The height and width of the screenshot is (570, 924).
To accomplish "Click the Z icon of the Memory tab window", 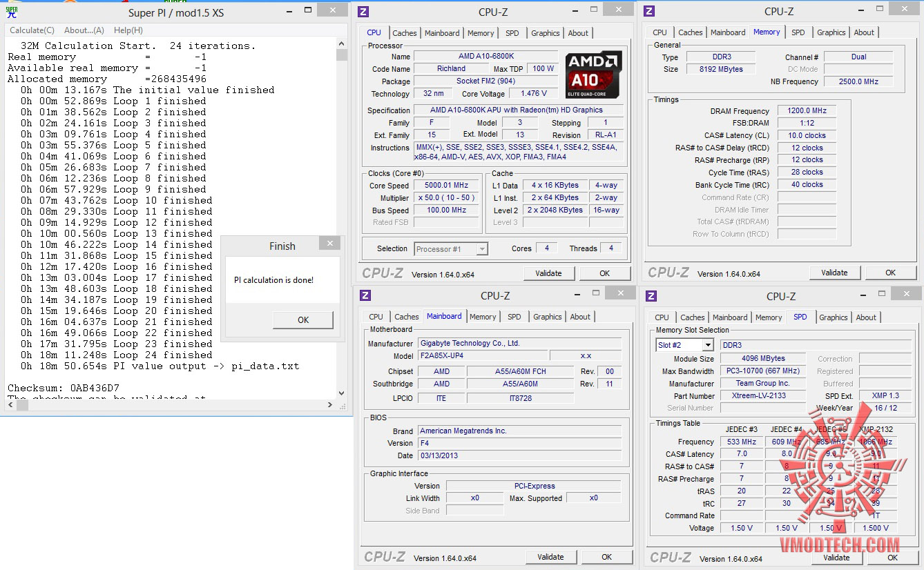I will point(650,11).
